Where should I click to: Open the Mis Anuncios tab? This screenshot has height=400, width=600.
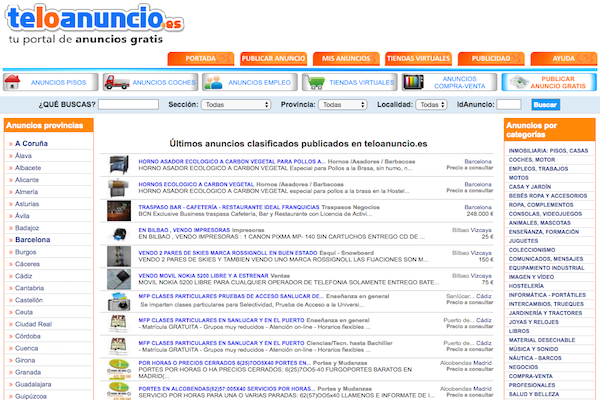(346, 59)
